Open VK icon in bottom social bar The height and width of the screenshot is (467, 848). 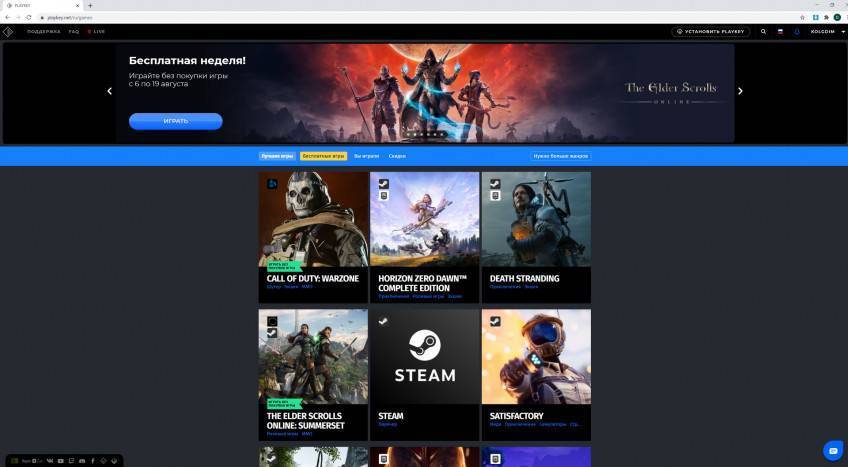(50, 461)
